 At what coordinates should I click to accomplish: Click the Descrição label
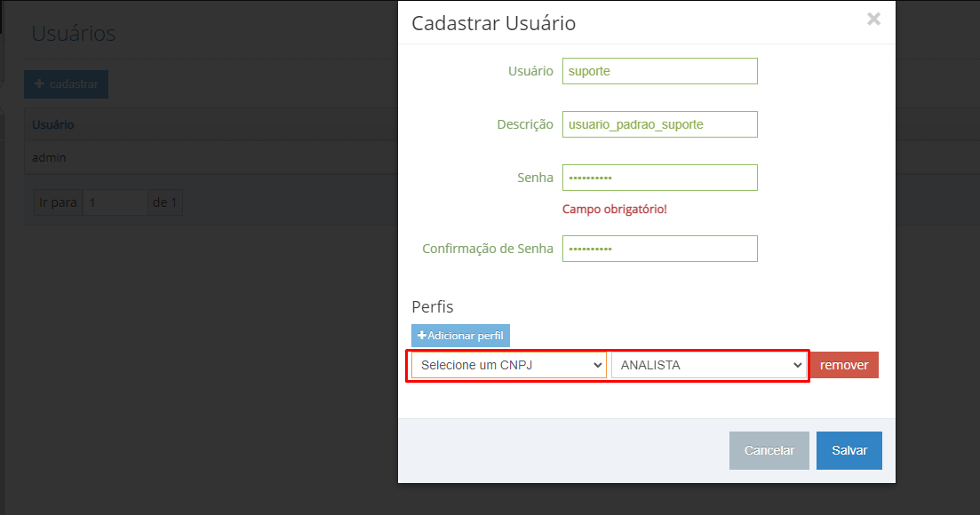(525, 124)
